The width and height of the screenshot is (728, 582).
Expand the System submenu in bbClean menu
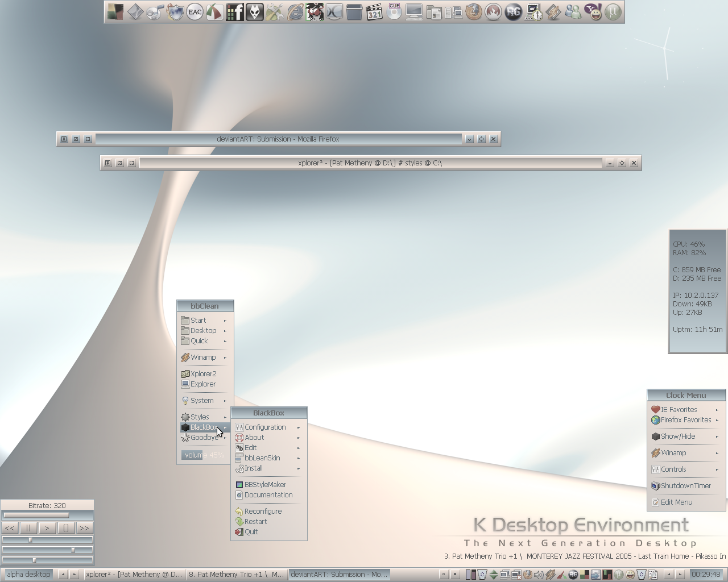tap(205, 401)
